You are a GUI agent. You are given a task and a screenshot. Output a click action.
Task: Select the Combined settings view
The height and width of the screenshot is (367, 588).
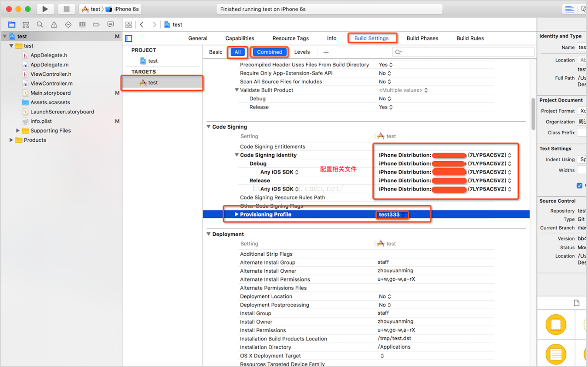(270, 52)
